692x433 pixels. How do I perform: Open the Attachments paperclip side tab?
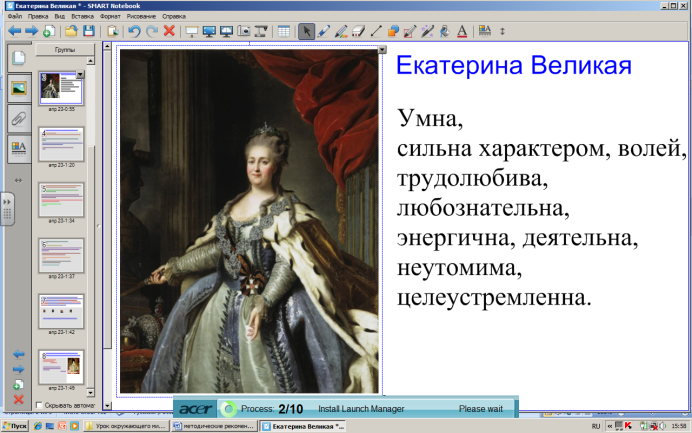19,118
